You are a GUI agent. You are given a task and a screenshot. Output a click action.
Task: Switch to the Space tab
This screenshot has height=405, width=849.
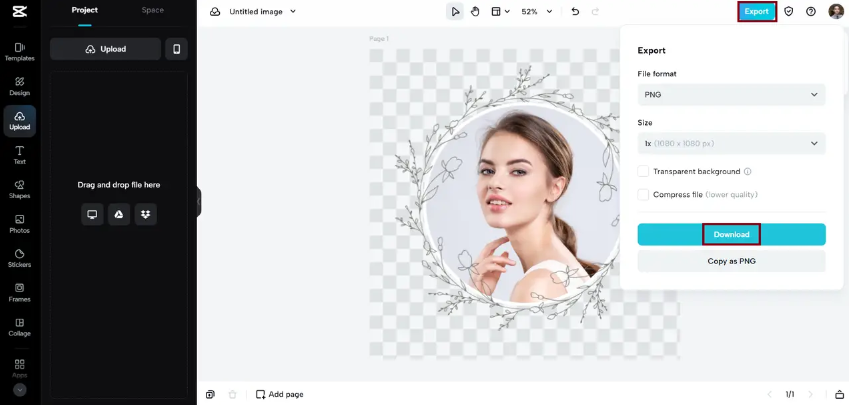[152, 10]
